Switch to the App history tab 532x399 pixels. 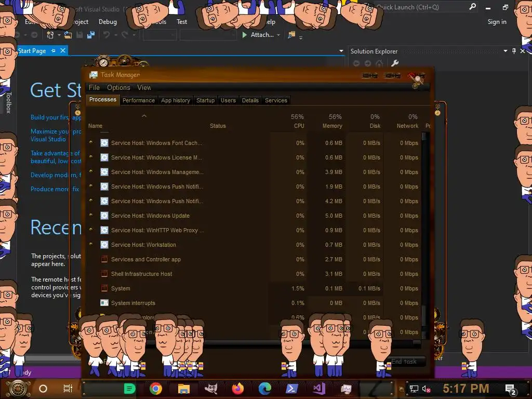176,100
